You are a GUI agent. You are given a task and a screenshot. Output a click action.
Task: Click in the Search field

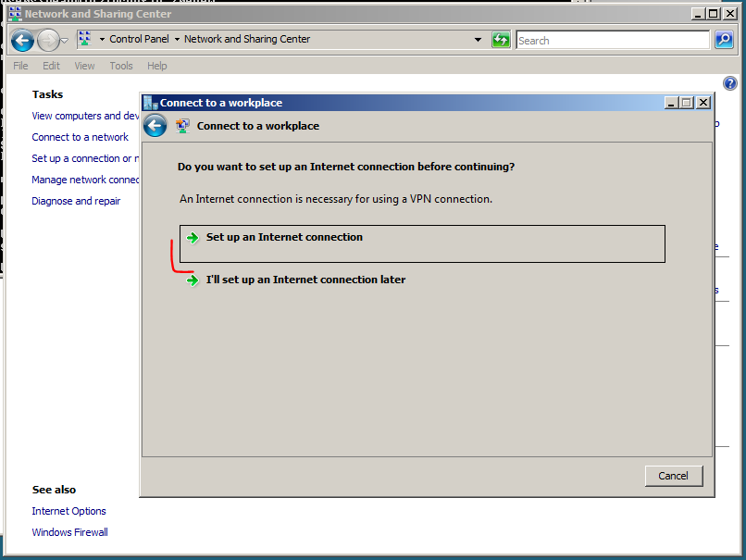(x=613, y=41)
